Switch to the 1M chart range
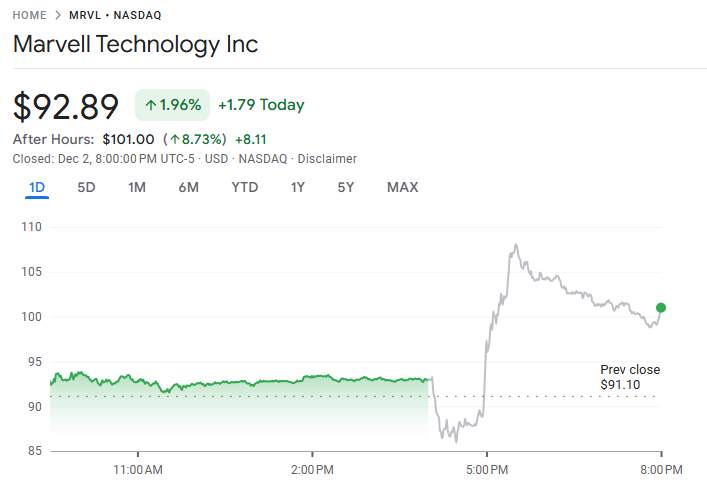The image size is (707, 491). coord(137,187)
